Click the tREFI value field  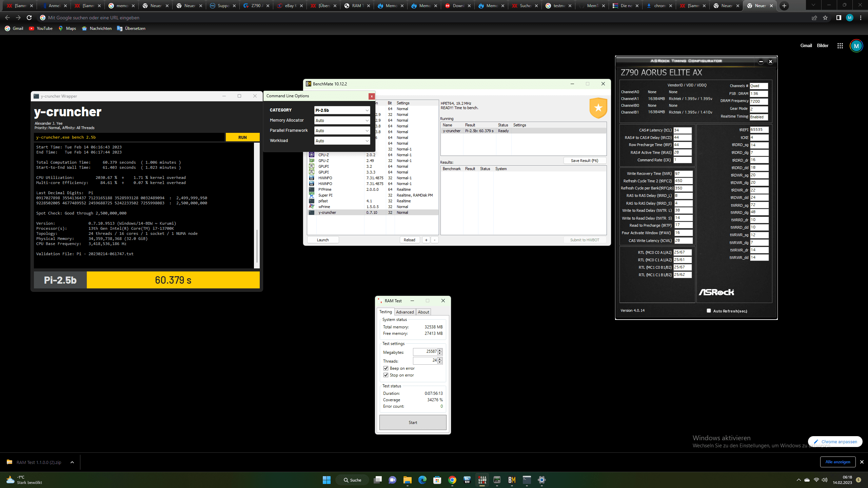pos(759,130)
